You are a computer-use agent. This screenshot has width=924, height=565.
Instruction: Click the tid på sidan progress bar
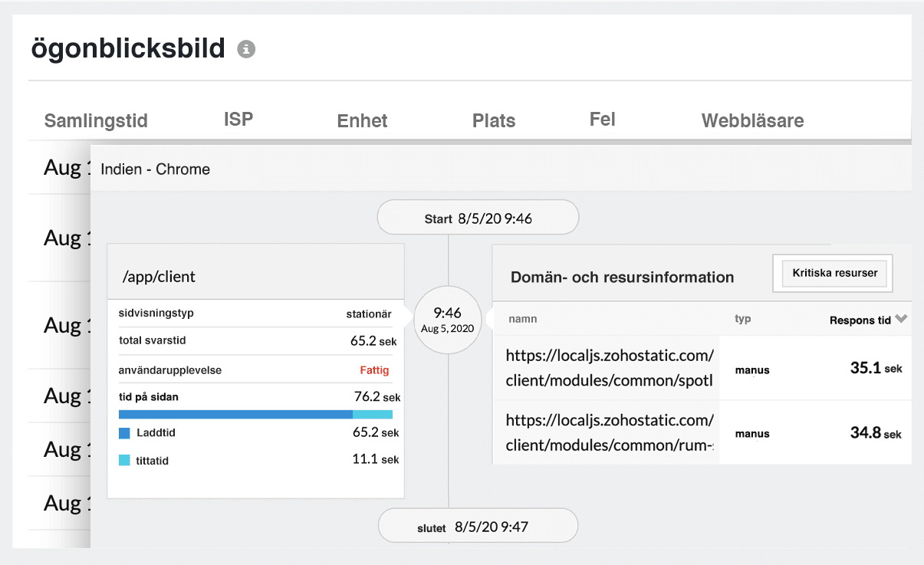coord(255,414)
